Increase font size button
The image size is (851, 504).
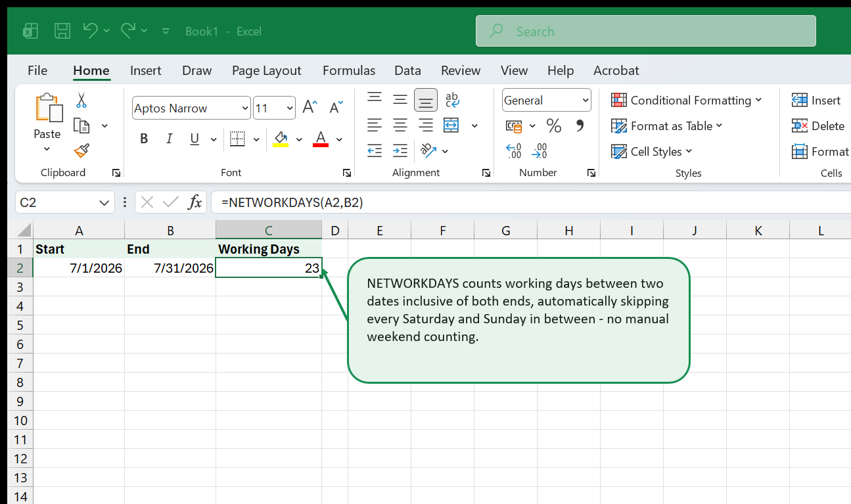310,108
